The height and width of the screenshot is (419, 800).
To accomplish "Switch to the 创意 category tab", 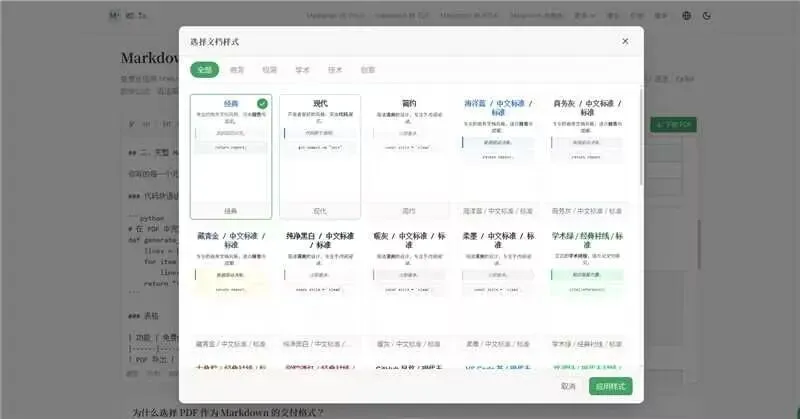I will [368, 69].
